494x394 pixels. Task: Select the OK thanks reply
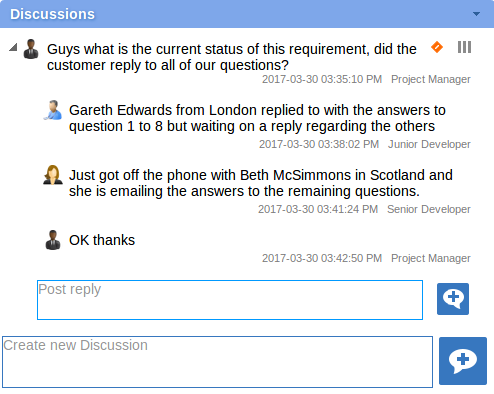point(102,240)
